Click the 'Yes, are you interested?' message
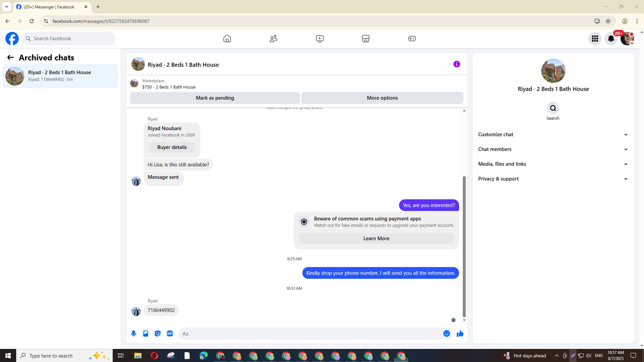The image size is (644, 362). pyautogui.click(x=429, y=205)
